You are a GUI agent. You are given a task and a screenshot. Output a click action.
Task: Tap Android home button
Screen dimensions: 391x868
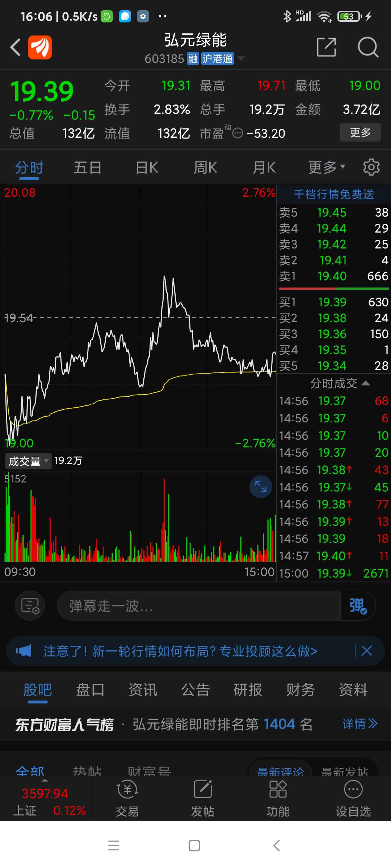[x=194, y=846]
